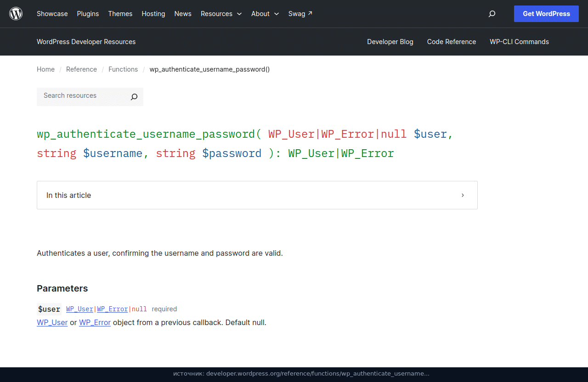Open WP-CLI Commands page
The width and height of the screenshot is (588, 382).
pyautogui.click(x=519, y=42)
